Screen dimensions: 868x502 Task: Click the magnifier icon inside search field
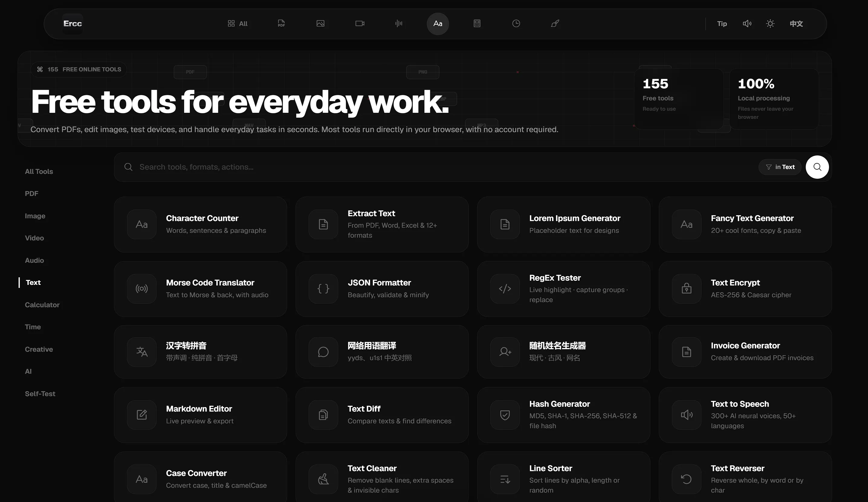coord(128,167)
